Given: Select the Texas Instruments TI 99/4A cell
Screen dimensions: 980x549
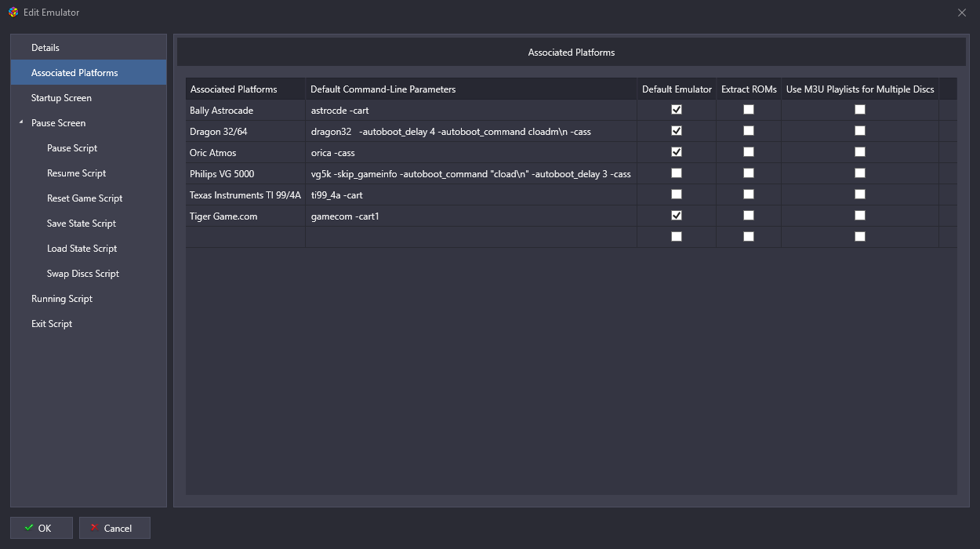Looking at the screenshot, I should coord(245,195).
